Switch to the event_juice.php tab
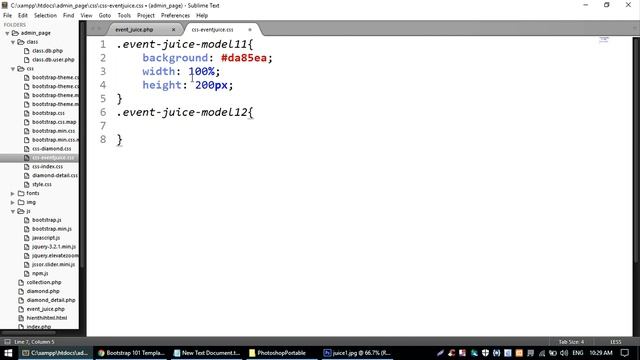 click(x=134, y=30)
